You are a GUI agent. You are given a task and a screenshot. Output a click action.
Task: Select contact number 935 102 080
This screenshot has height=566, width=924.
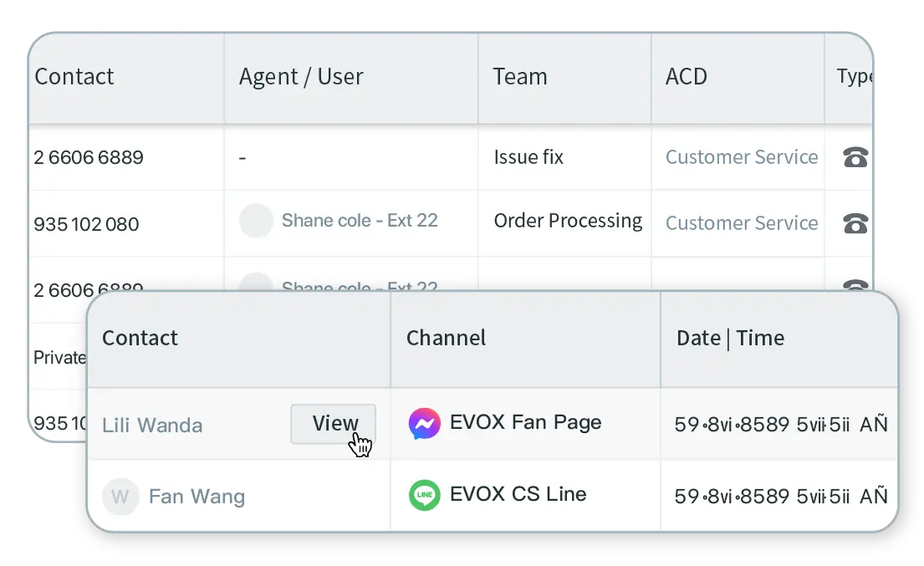[86, 224]
